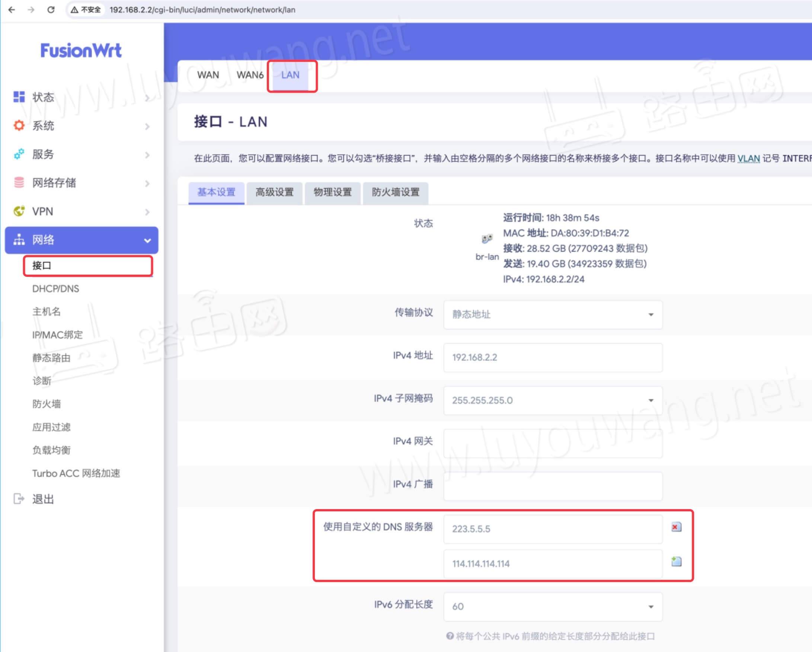Click the red delete icon beside DNS 223.5.5.5
The image size is (812, 652).
click(676, 527)
